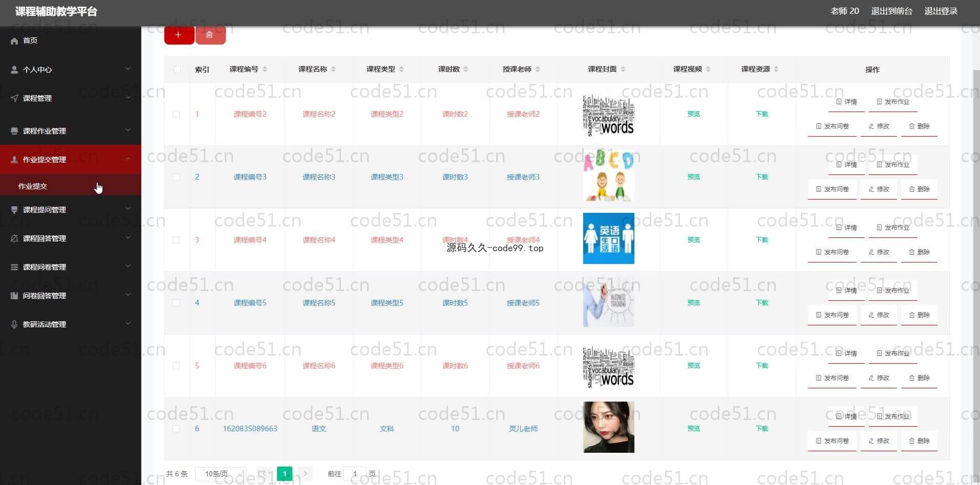Click 预览 video link for 语文 row
The image size is (980, 485).
tap(694, 429)
